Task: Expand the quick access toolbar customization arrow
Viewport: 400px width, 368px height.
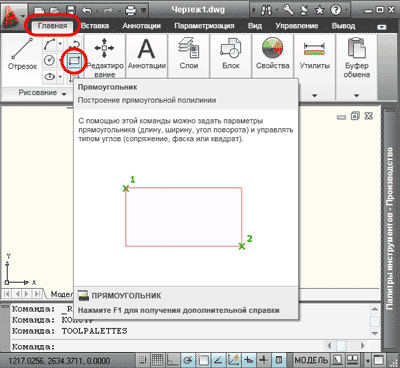Action: coord(144,11)
